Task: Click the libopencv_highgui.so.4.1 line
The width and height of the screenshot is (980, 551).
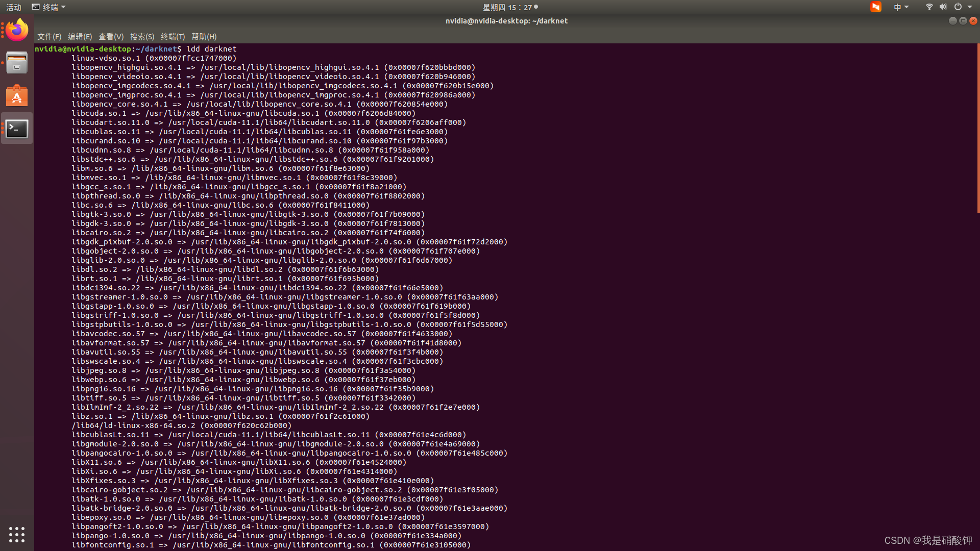Action: (x=274, y=67)
